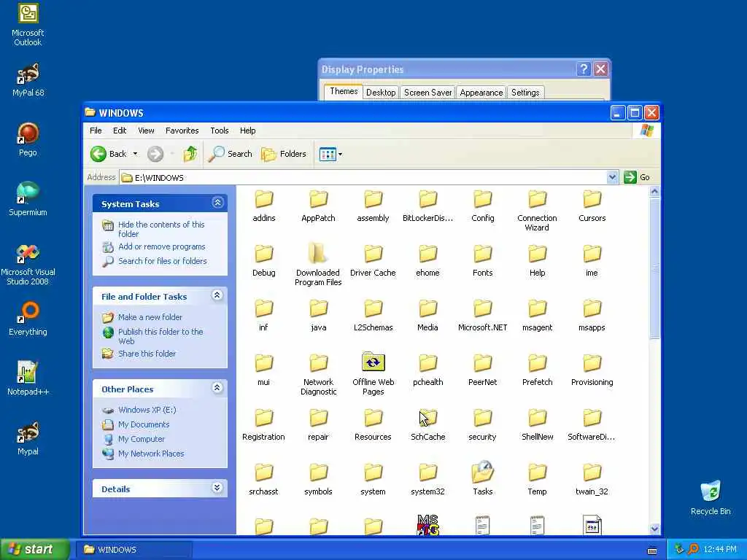Open Windows XP (E:) in Other Places

click(147, 410)
